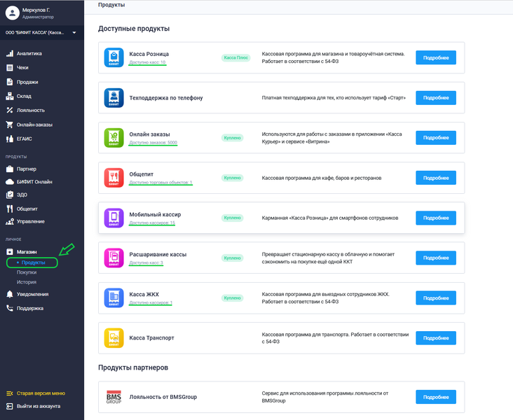Click the Расширение кассы pink icon

(114, 258)
